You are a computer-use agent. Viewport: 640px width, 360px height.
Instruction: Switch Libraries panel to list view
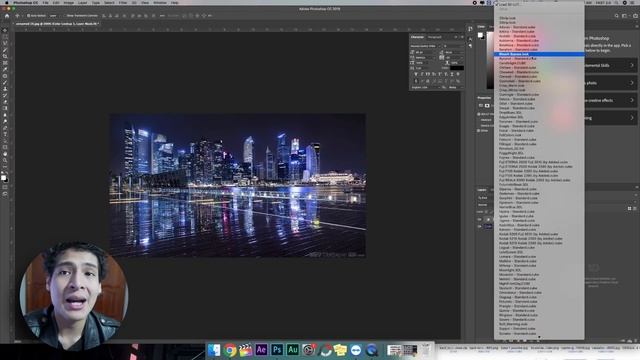pyautogui.click(x=635, y=209)
